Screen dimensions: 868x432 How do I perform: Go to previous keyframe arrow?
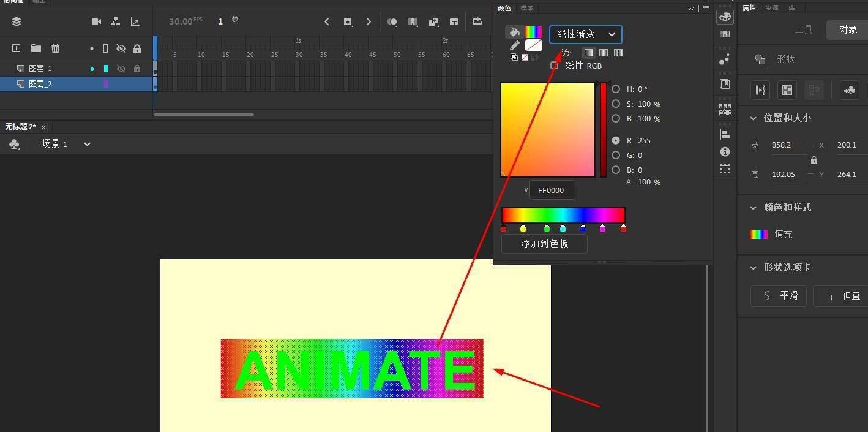327,21
